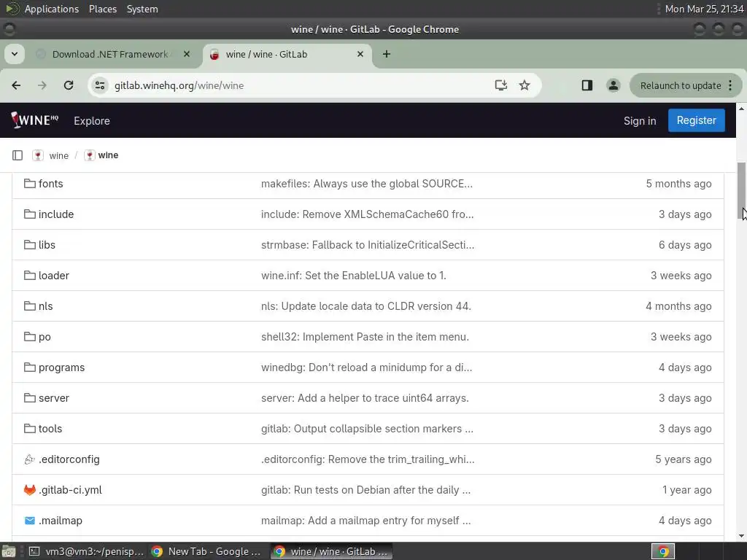Click the server folder icon

29,397
